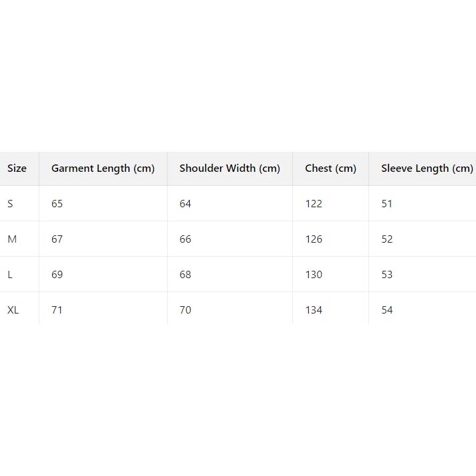Screen dimensions: 476x476
Task: Select the Shoulder Width (cm) header cell
Action: [229, 168]
